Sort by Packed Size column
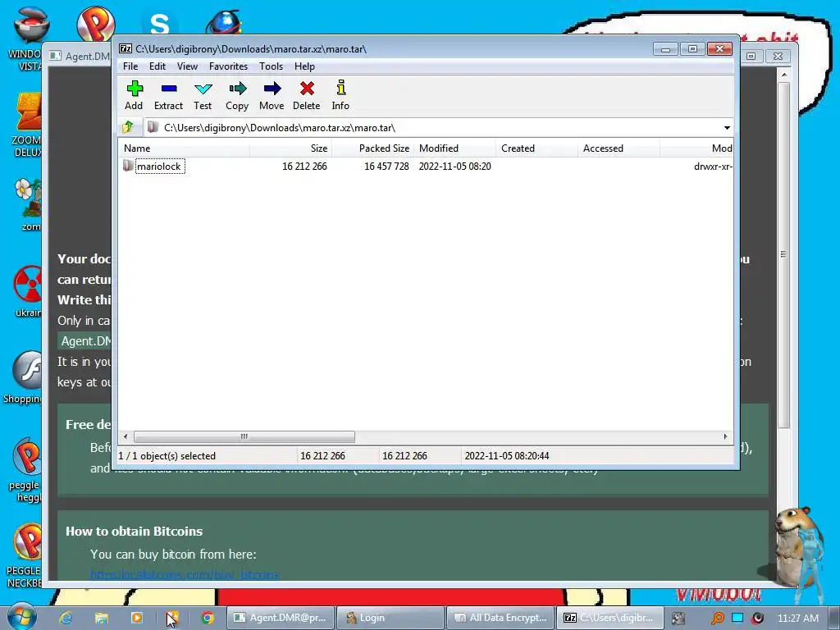This screenshot has height=630, width=840. pos(373,148)
